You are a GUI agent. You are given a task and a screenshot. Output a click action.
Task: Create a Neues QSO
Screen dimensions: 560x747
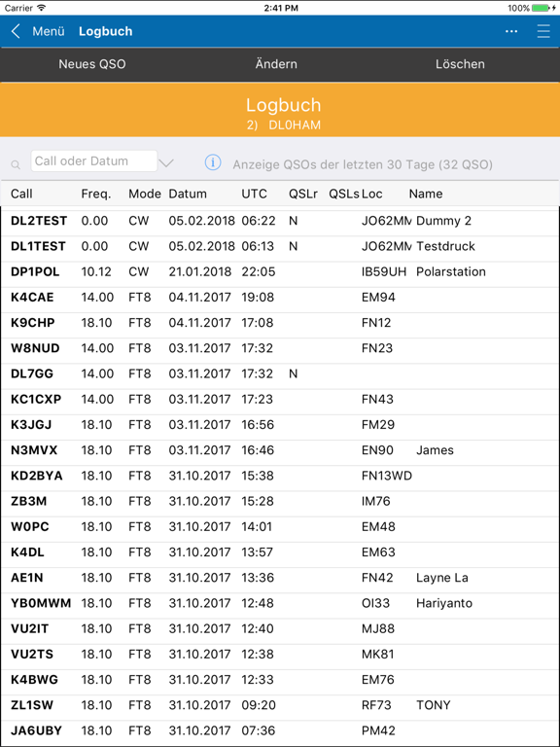point(92,64)
